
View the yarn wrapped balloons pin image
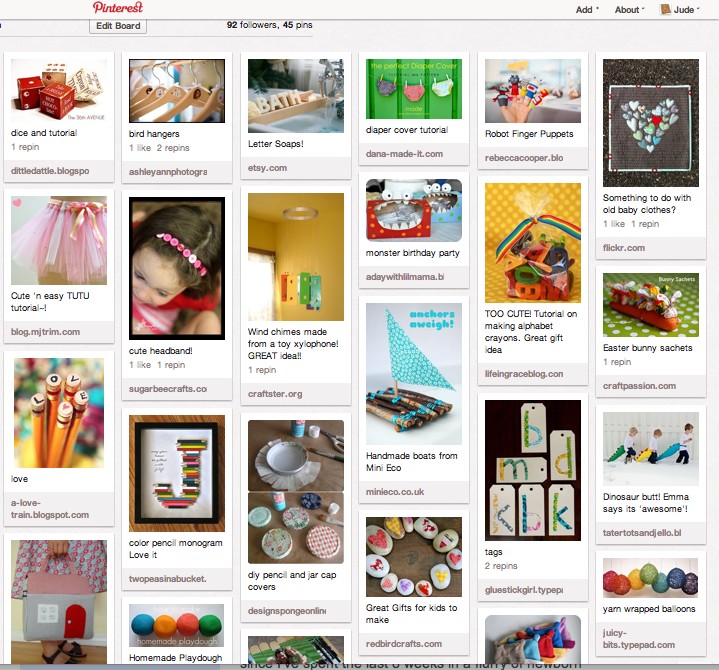pyautogui.click(x=651, y=578)
